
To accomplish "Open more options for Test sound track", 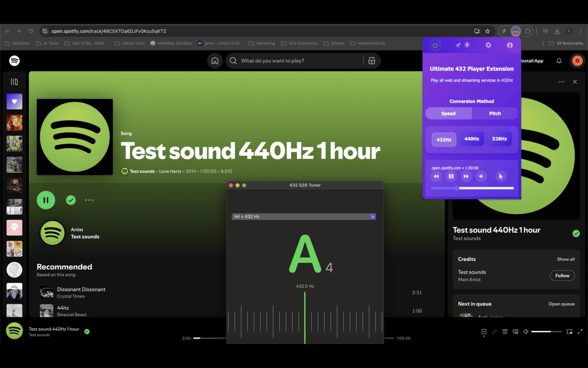I will point(89,200).
